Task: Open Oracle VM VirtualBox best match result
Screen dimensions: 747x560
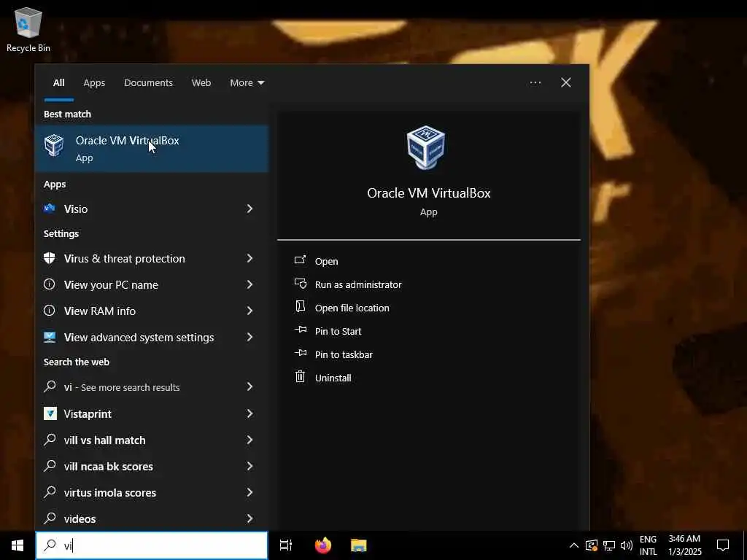Action: pos(152,149)
